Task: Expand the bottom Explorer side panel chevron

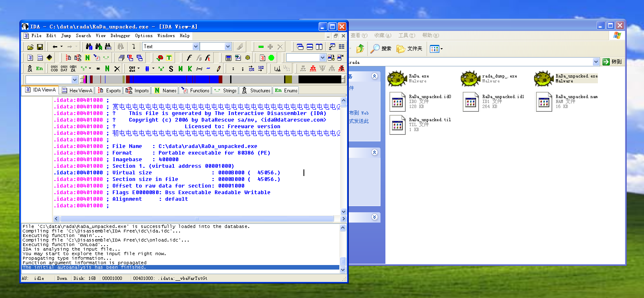Action: (x=374, y=216)
